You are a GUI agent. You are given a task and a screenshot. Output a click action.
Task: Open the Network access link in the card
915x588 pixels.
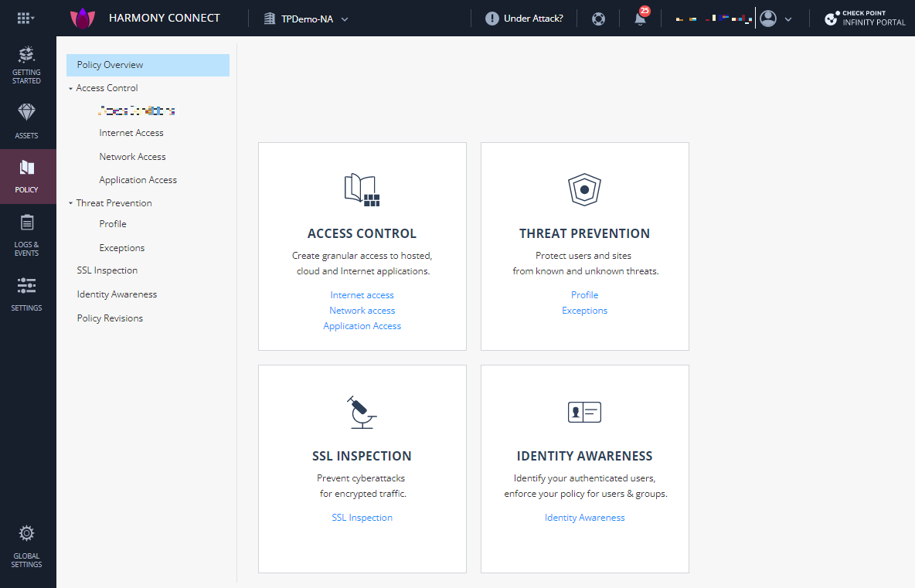pyautogui.click(x=362, y=311)
